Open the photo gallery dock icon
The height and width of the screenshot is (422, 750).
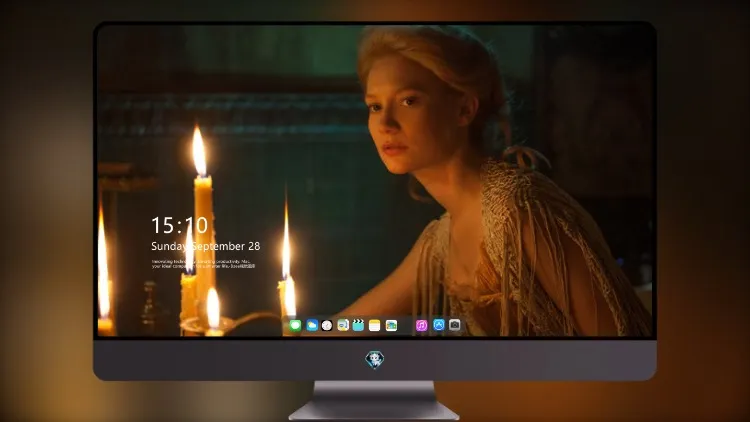coord(391,325)
